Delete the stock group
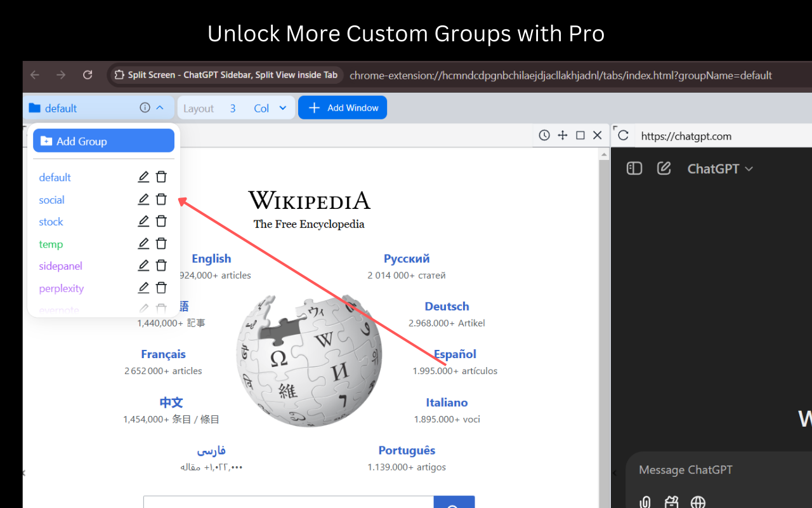 (x=162, y=221)
